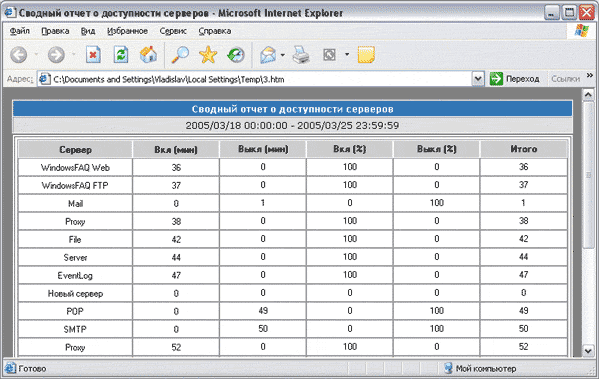The image size is (599, 379).
Task: Click the Вкл (%) column header
Action: click(x=350, y=149)
